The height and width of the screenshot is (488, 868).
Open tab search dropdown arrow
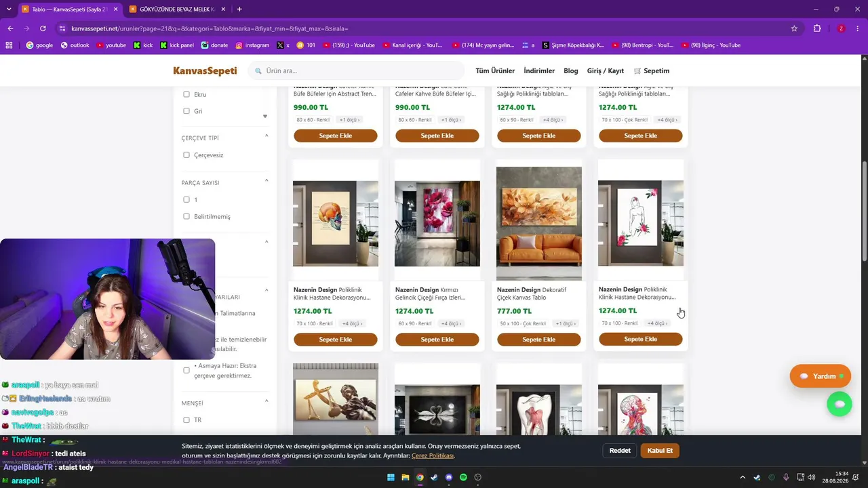[9, 9]
